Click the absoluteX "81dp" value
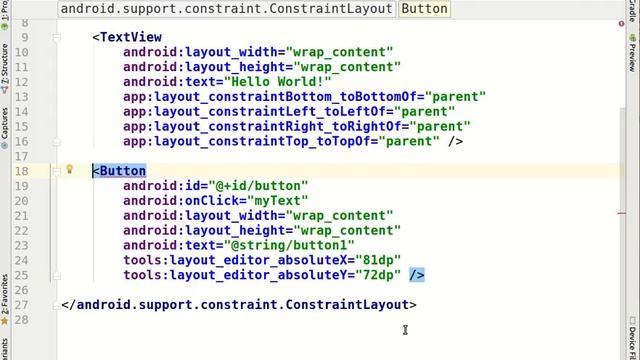The width and height of the screenshot is (640, 360). pos(378,260)
